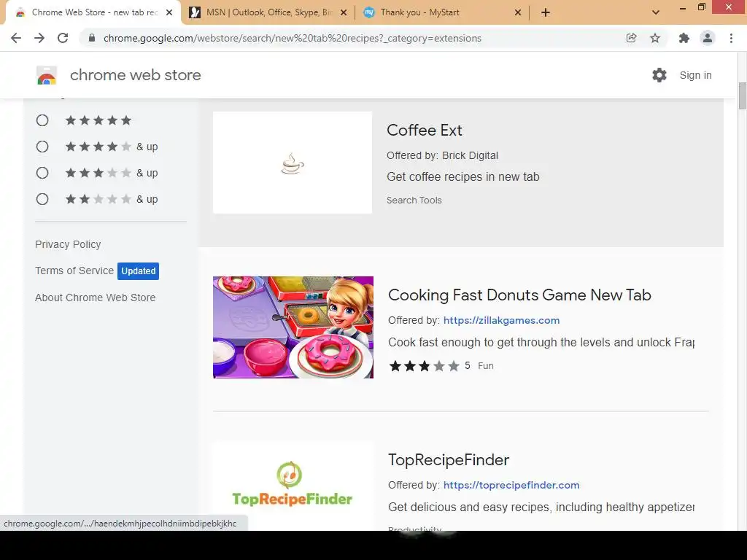Open Chrome's three-dot menu
The width and height of the screenshot is (747, 560).
(x=731, y=38)
